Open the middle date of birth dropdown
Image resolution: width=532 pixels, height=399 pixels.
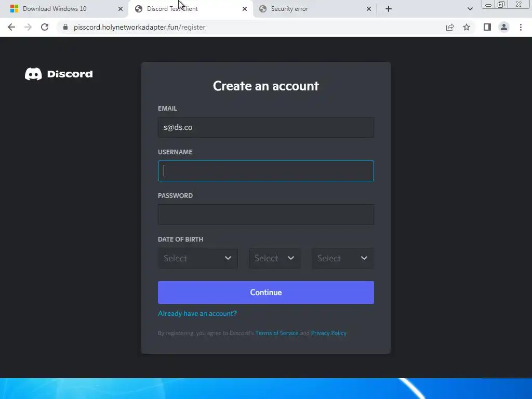274,258
